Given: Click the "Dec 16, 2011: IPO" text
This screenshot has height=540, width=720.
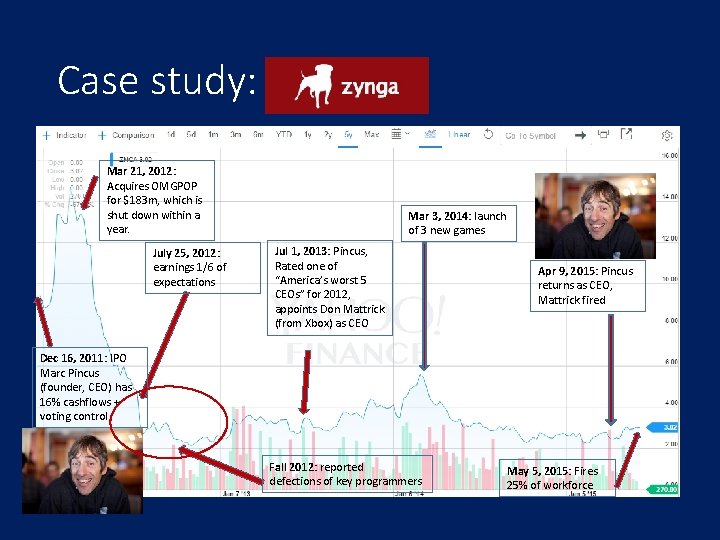Looking at the screenshot, I should [x=83, y=358].
